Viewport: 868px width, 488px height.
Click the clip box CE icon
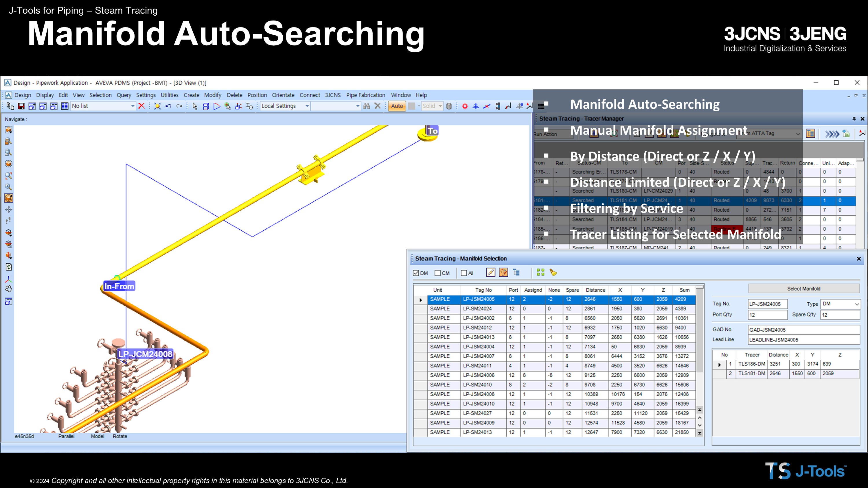coord(8,244)
